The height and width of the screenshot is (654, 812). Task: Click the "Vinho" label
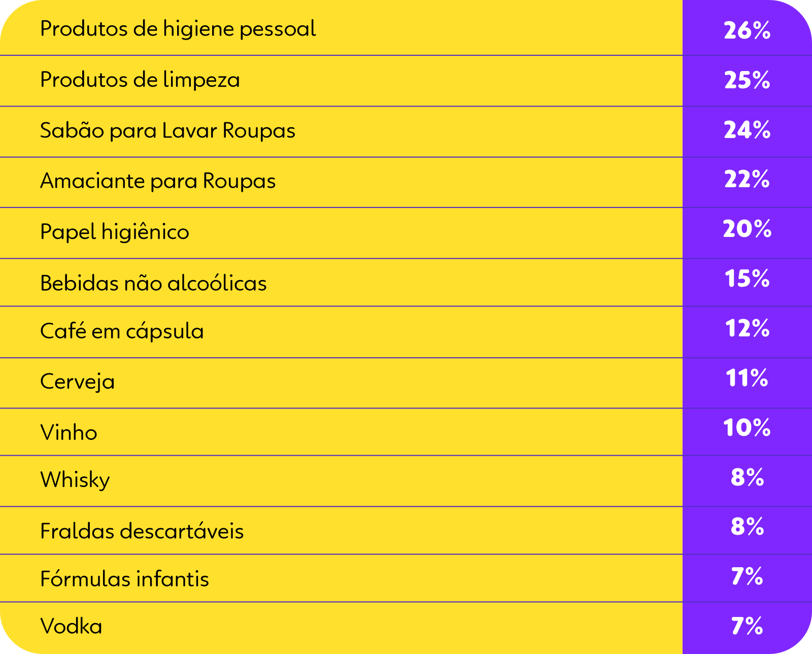[x=69, y=433]
